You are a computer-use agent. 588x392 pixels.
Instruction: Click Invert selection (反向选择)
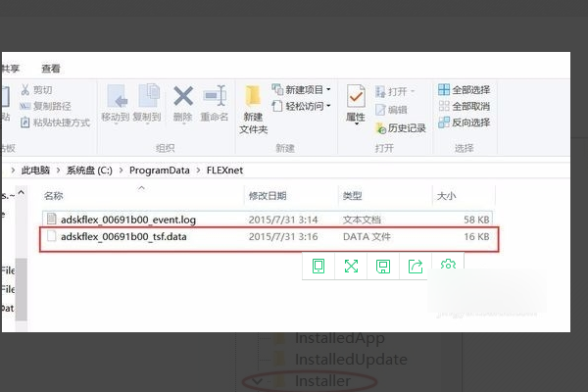pyautogui.click(x=464, y=122)
